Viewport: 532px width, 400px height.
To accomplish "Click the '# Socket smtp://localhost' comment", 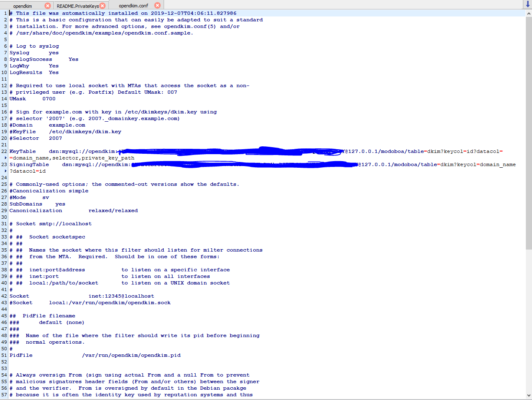I will 51,224.
